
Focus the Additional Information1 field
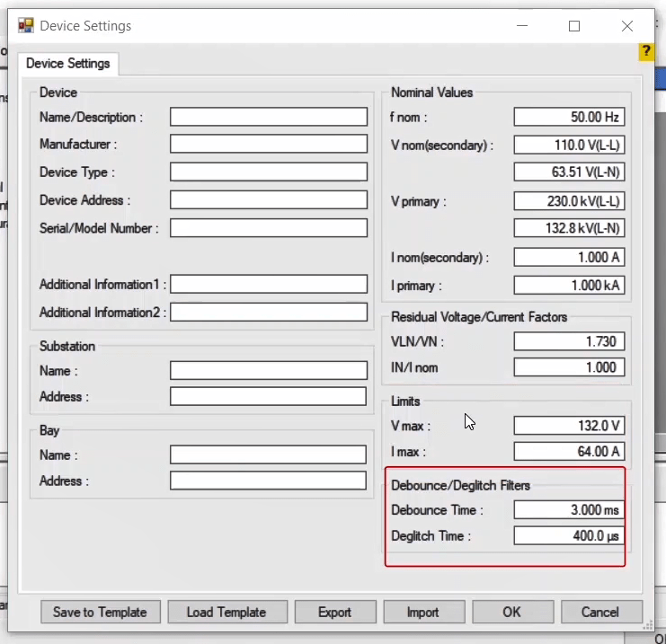coord(269,284)
